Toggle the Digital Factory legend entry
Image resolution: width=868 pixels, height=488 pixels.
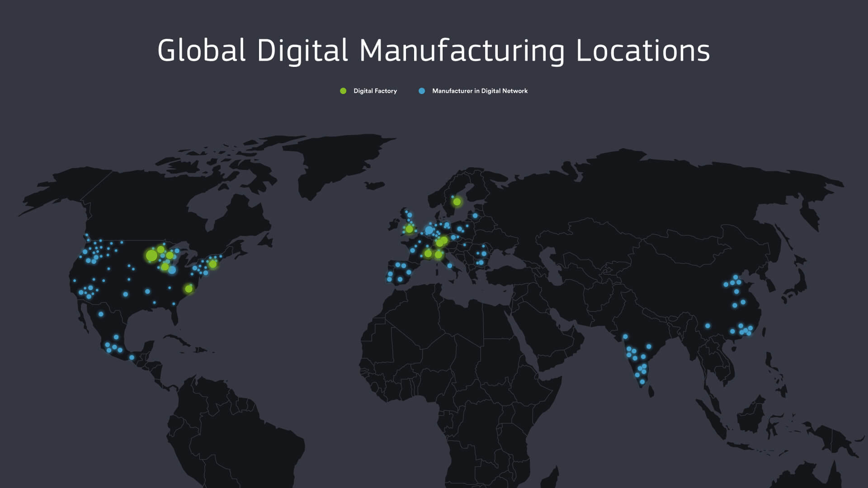pyautogui.click(x=368, y=91)
